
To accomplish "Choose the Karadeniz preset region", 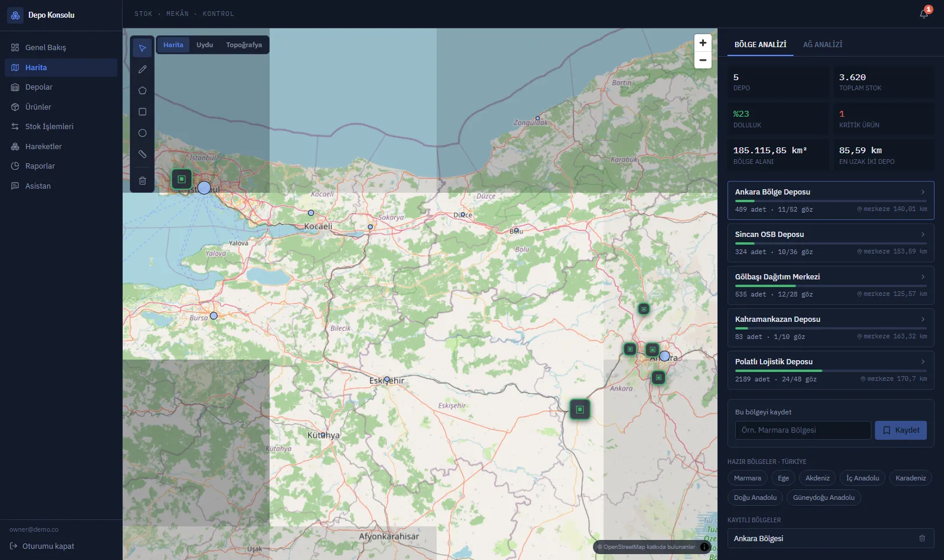I will click(x=910, y=478).
